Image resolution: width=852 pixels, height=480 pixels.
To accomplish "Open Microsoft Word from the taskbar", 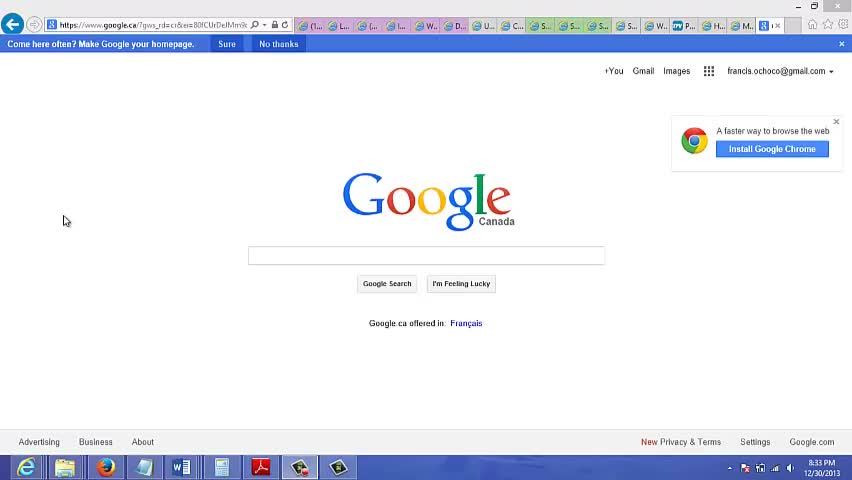I will [x=181, y=467].
